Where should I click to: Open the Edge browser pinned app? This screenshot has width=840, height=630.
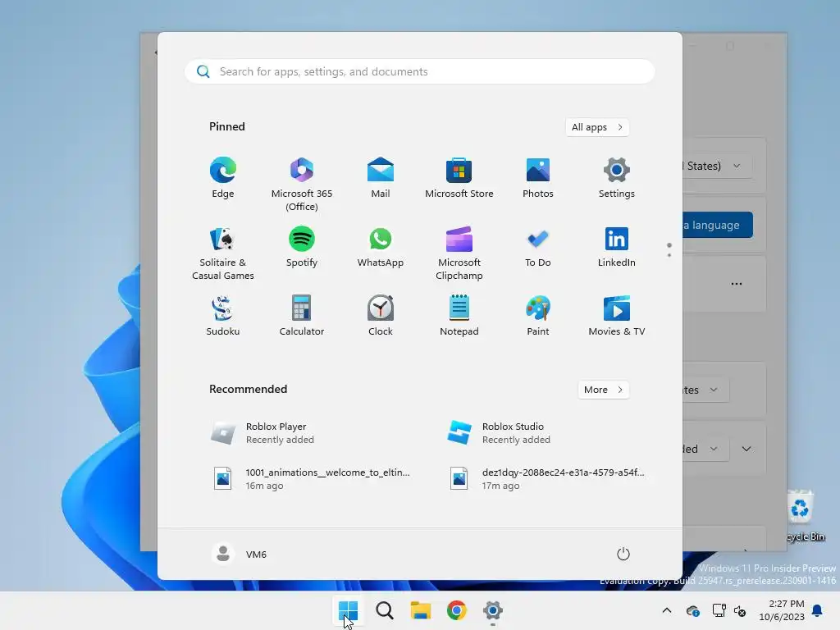pos(223,178)
